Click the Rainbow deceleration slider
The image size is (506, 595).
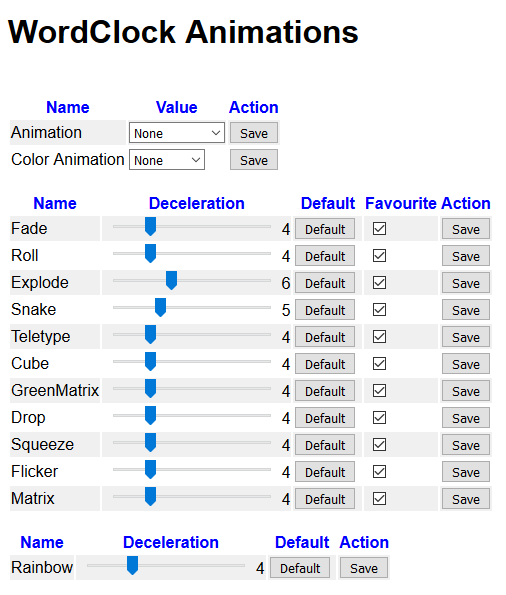pyautogui.click(x=166, y=566)
